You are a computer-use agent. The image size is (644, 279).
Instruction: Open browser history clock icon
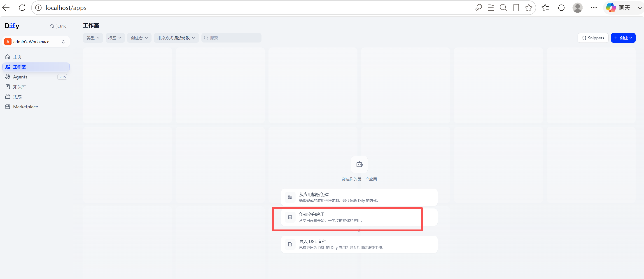click(x=561, y=8)
